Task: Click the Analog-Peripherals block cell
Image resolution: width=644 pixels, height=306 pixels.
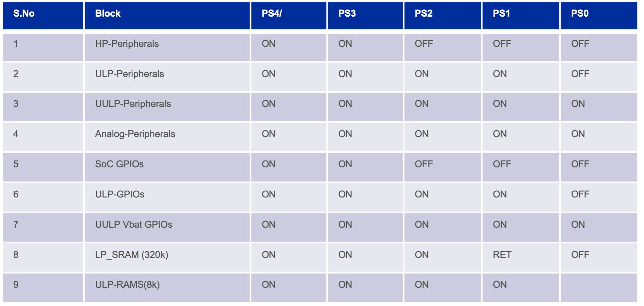Action: click(x=167, y=137)
